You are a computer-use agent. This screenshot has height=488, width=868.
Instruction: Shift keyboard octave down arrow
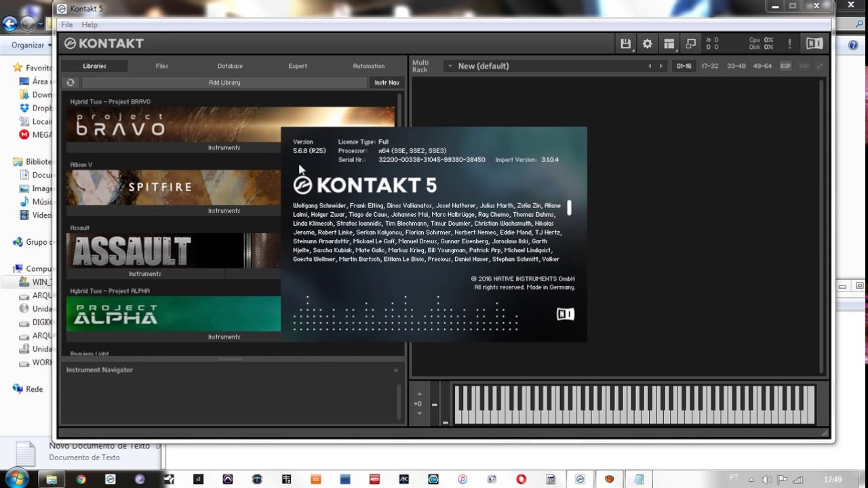click(x=419, y=413)
